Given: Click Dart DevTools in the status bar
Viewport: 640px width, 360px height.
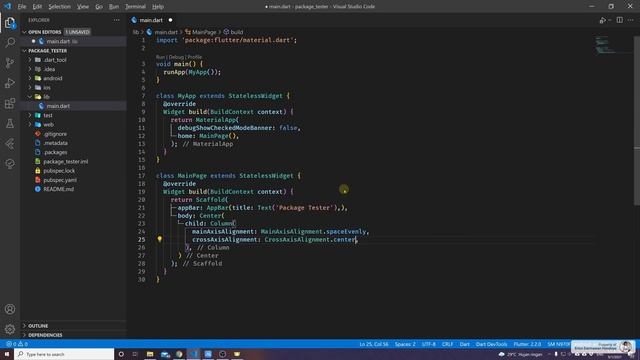Looking at the screenshot, I should [491, 344].
